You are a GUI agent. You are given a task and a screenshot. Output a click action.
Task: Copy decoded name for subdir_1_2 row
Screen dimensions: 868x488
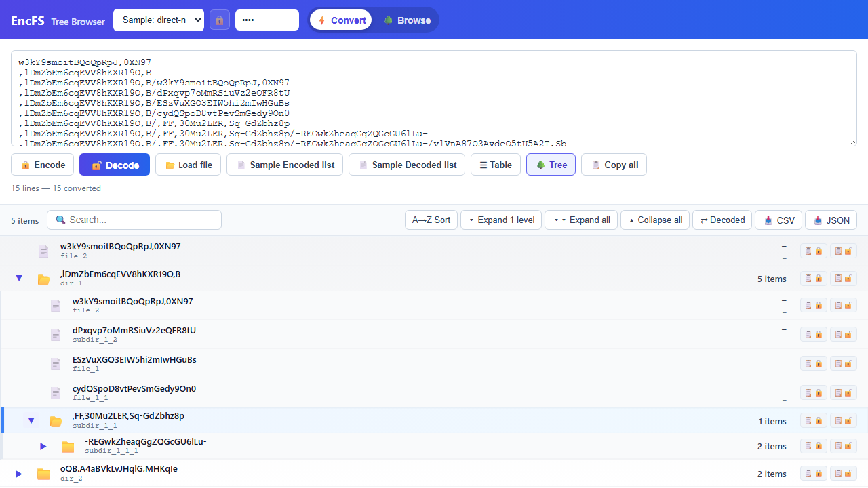tap(844, 334)
